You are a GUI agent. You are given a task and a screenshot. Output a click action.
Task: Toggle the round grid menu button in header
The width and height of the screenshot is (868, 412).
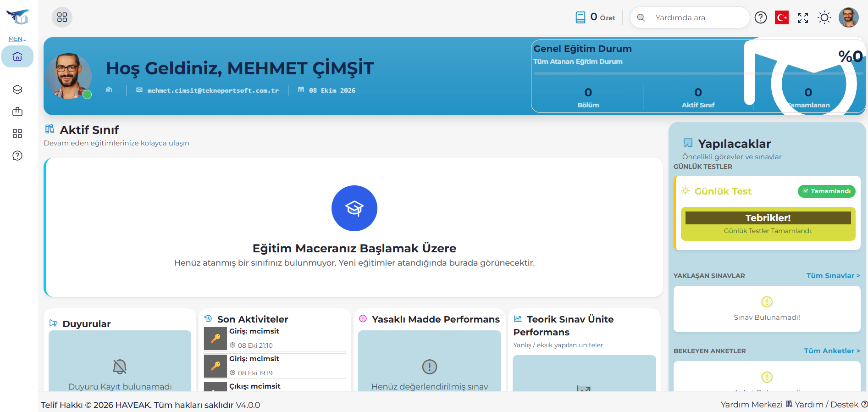pyautogui.click(x=62, y=17)
